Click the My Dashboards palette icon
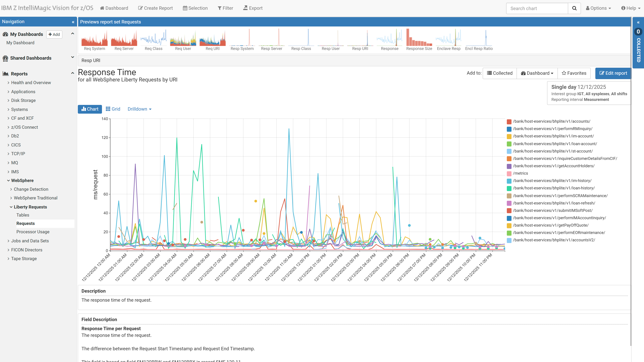 (5, 34)
